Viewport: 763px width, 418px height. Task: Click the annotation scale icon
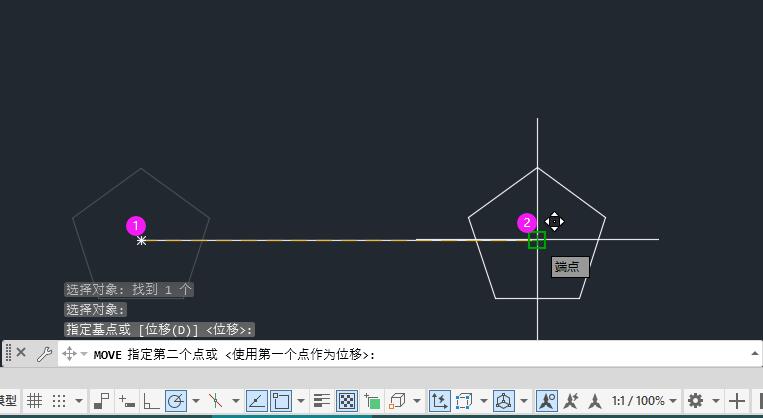(595, 401)
